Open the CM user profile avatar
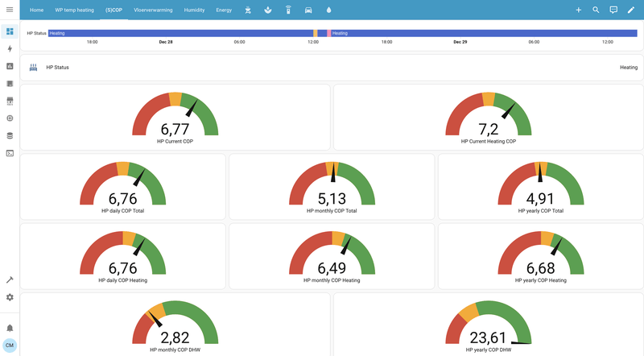 pos(10,346)
